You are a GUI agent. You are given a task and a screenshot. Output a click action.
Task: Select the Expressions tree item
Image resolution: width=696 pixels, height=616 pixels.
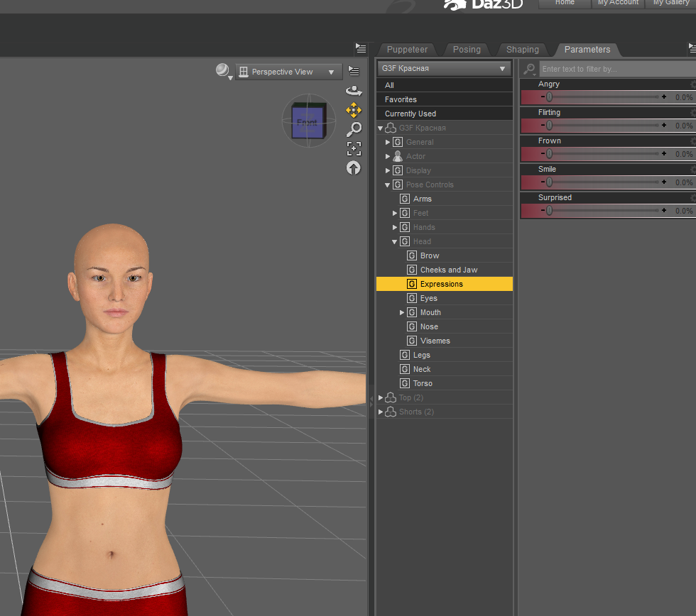(x=445, y=284)
